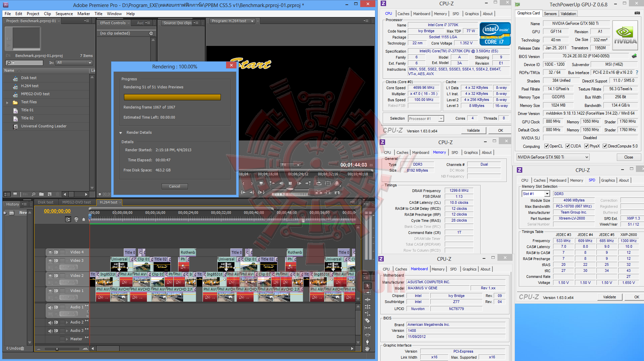
Task: Click OK in the top CPU-Z window
Action: tap(500, 130)
